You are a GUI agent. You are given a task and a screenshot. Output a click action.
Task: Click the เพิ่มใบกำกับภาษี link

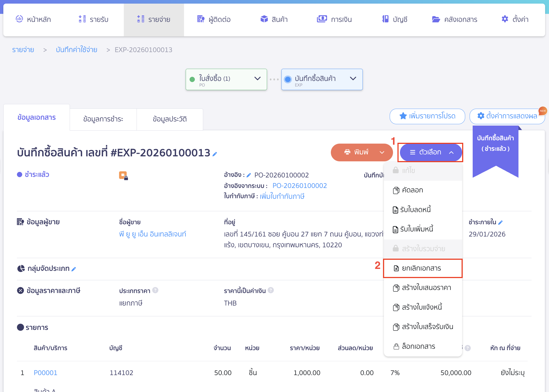click(x=282, y=196)
